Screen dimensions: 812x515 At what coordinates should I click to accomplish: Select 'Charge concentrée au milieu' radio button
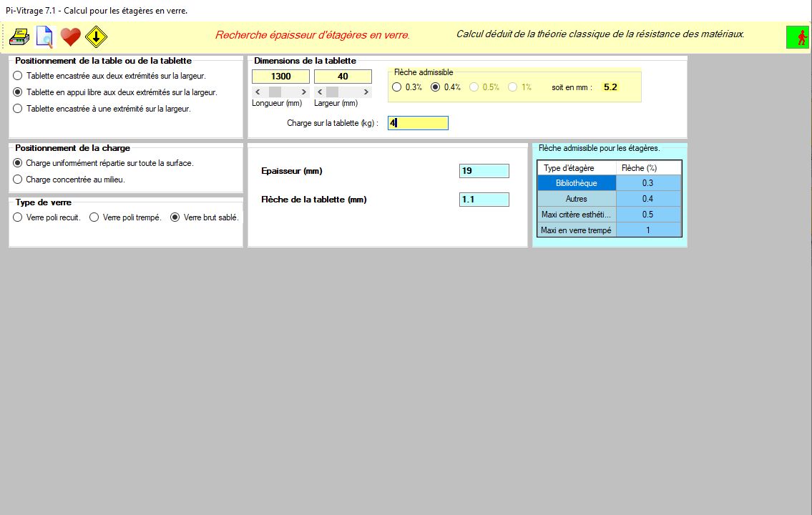tap(18, 180)
